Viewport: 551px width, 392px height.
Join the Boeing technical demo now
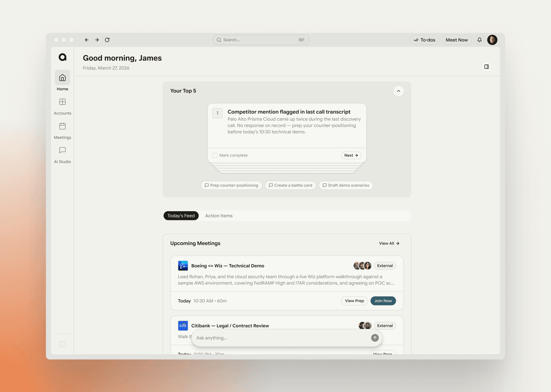383,301
